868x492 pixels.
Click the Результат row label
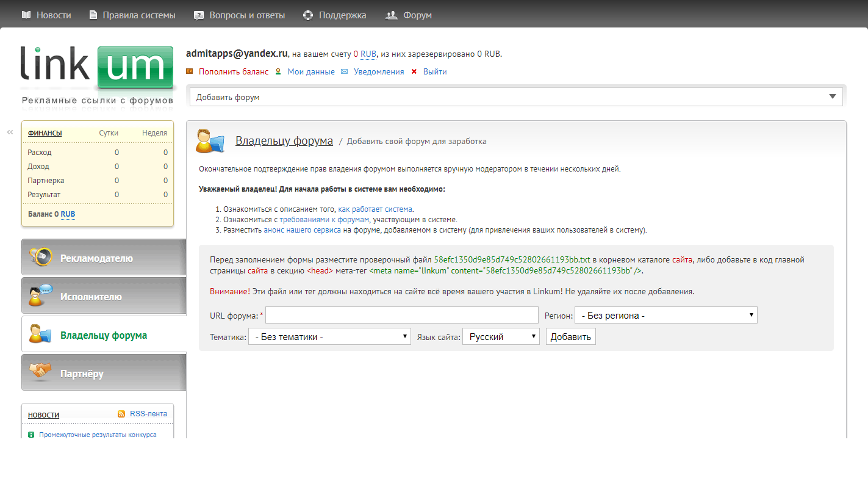coord(44,195)
